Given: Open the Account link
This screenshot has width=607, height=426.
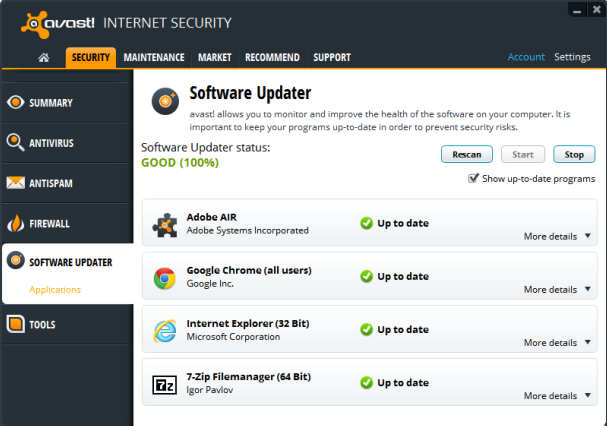Looking at the screenshot, I should tap(526, 57).
